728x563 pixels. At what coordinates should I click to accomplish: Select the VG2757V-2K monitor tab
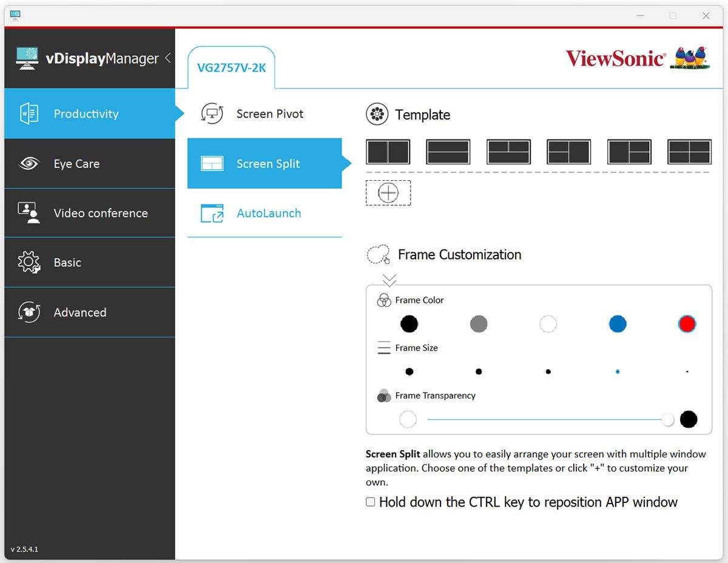pyautogui.click(x=231, y=68)
